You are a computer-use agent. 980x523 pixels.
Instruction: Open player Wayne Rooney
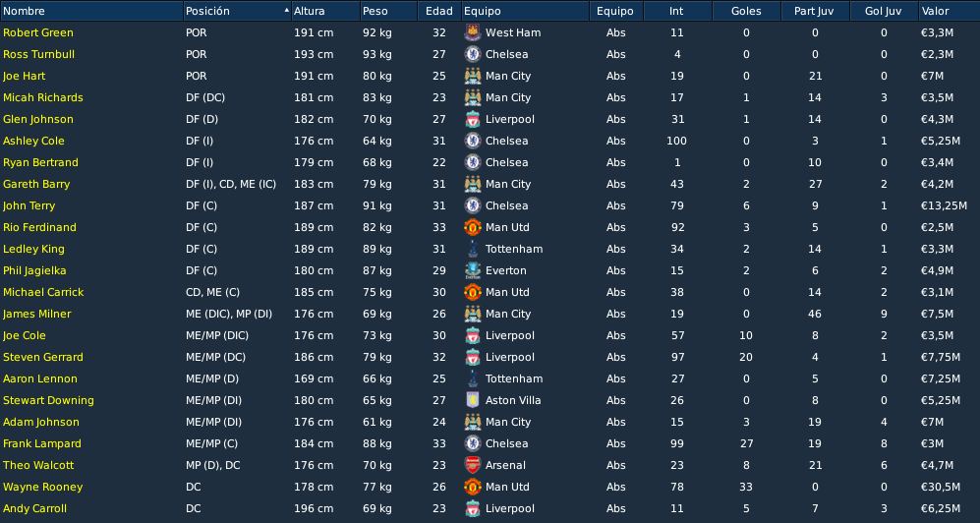(x=42, y=487)
